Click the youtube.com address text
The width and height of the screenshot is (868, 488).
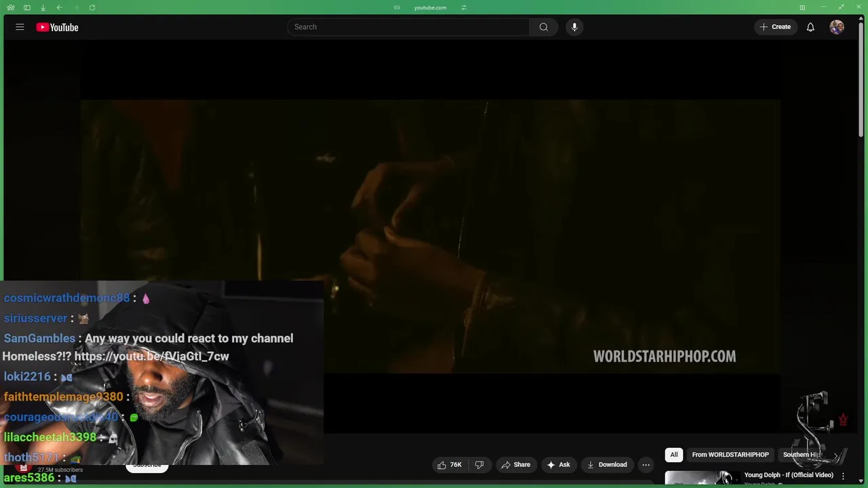[x=430, y=7]
